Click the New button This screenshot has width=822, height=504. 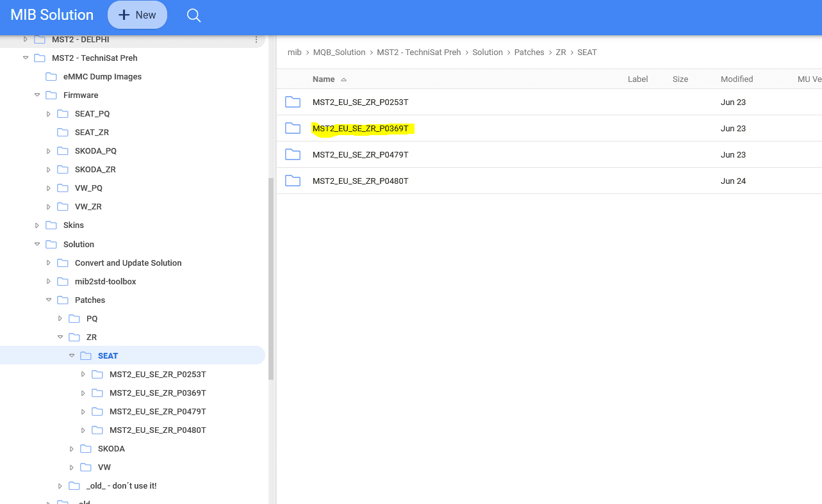tap(137, 15)
